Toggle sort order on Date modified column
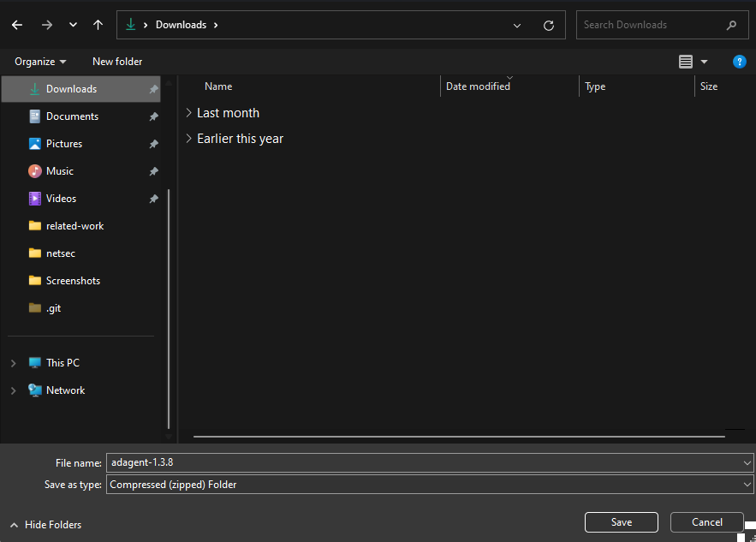The image size is (756, 542). (478, 86)
